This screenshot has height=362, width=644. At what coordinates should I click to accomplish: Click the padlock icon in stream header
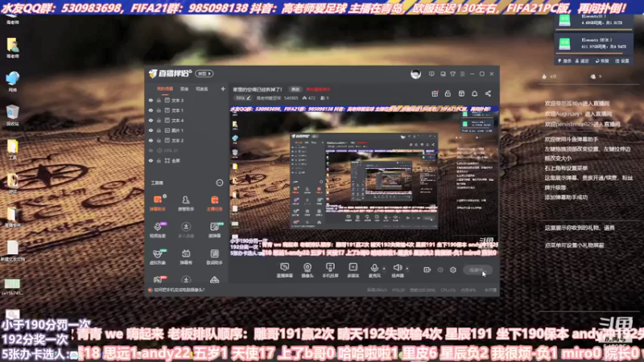tap(448, 93)
